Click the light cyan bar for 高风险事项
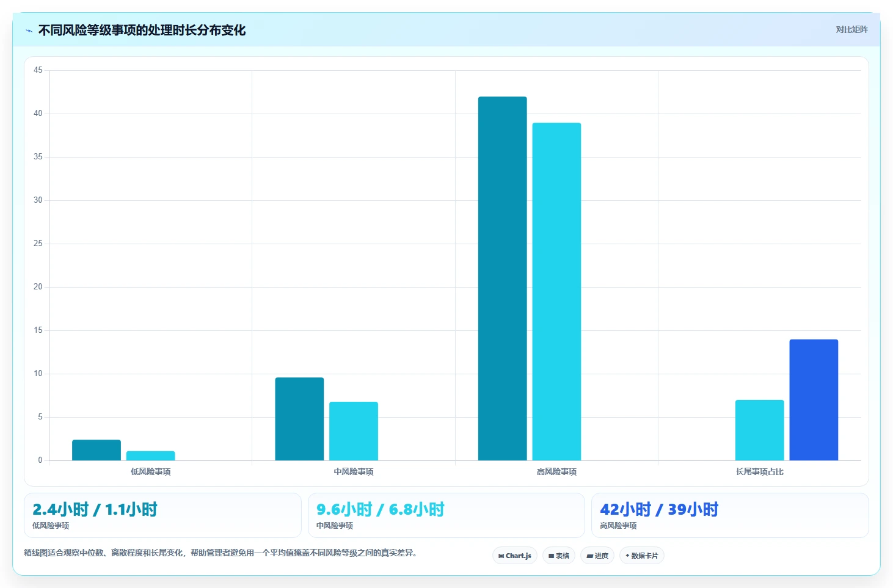The height and width of the screenshot is (588, 893). click(x=556, y=291)
